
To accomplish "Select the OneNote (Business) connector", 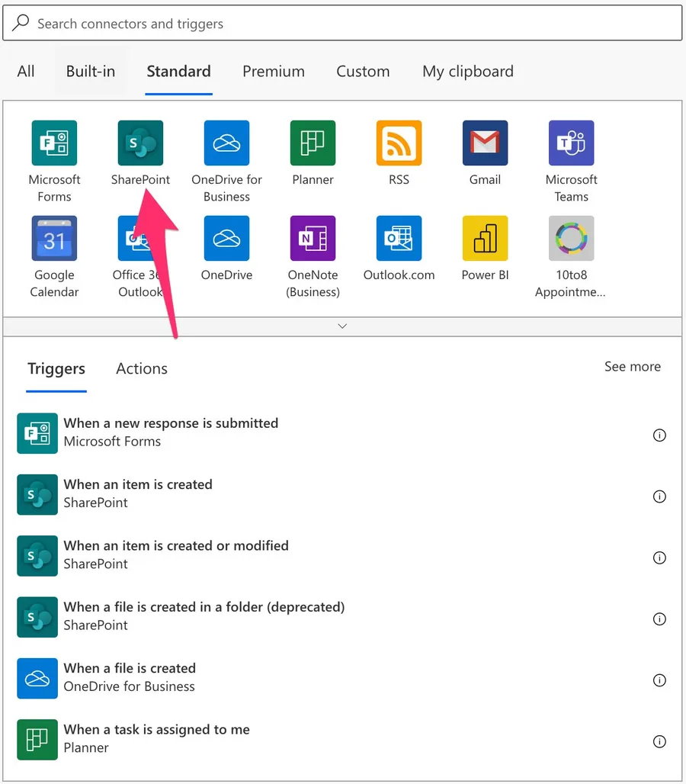I will point(313,239).
